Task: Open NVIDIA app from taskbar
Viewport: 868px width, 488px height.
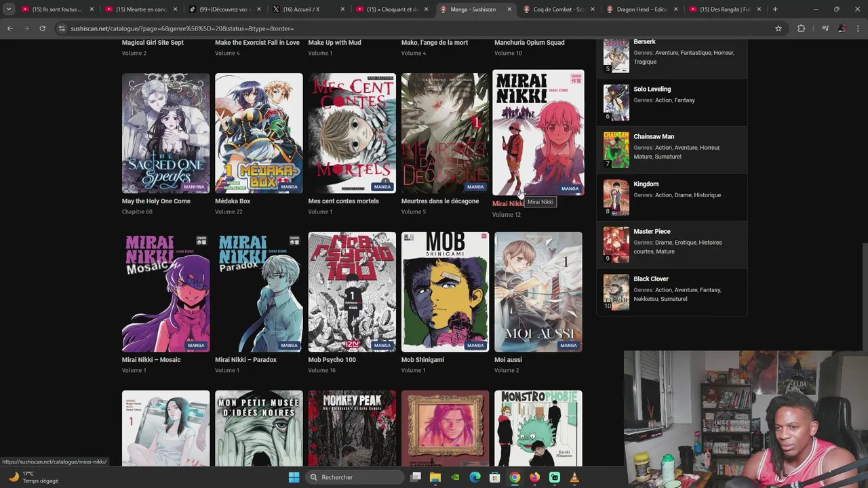Action: click(455, 477)
